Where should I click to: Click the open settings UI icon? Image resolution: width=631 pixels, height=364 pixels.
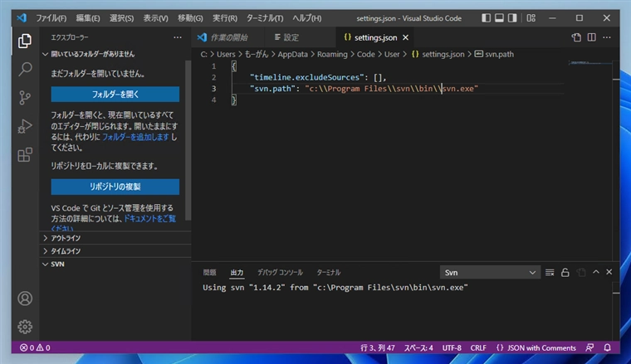[576, 37]
